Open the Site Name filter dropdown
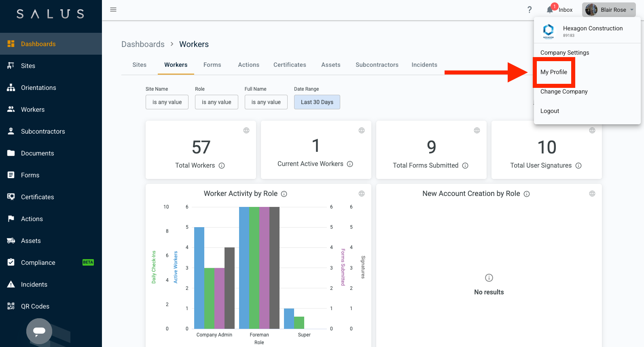The width and height of the screenshot is (644, 347). 167,102
